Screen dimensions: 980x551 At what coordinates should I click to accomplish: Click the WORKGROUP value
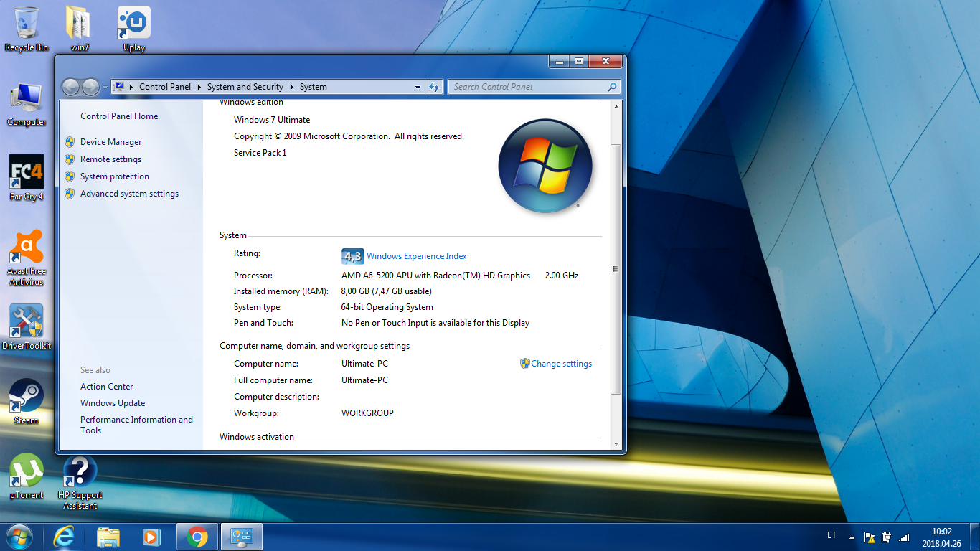pos(367,413)
